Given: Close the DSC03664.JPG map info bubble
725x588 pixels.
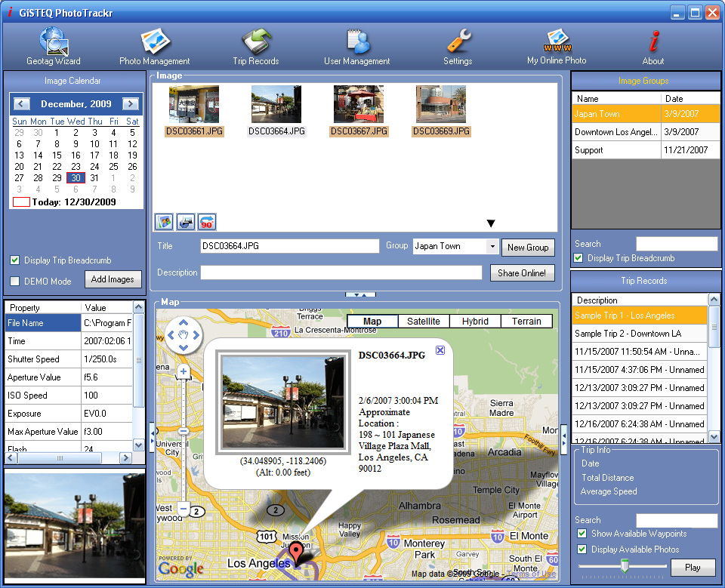Looking at the screenshot, I should pos(440,350).
